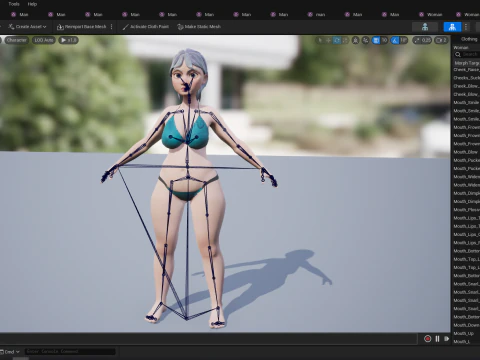Select the Woman mesh label in Clothing panel

pos(461,47)
